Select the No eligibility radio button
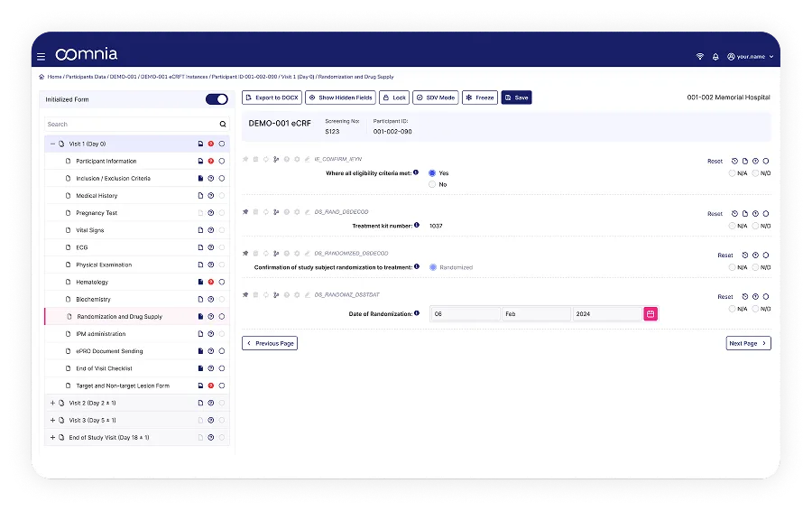 (x=432, y=184)
